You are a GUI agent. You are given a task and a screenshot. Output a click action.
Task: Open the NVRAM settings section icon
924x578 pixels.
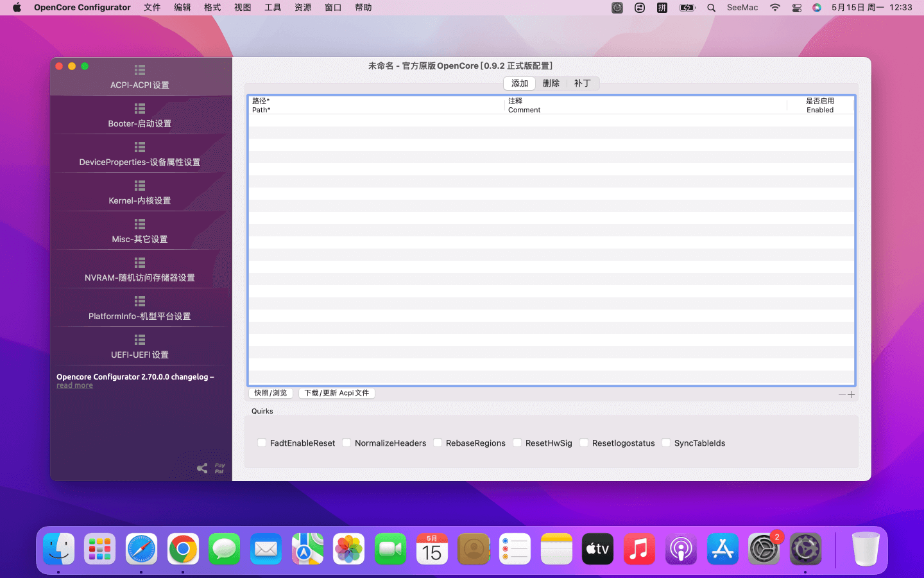point(140,263)
